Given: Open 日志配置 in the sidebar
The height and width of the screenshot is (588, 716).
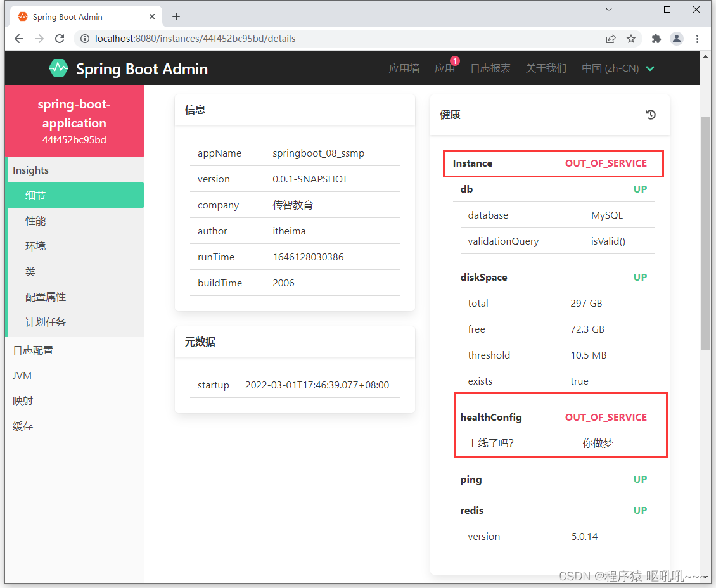Looking at the screenshot, I should pyautogui.click(x=74, y=350).
